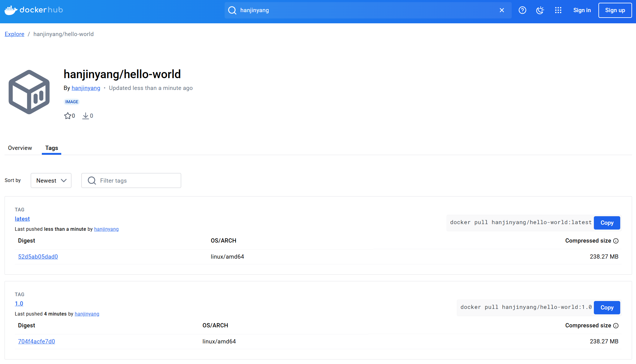Select the Tags tab

point(52,148)
